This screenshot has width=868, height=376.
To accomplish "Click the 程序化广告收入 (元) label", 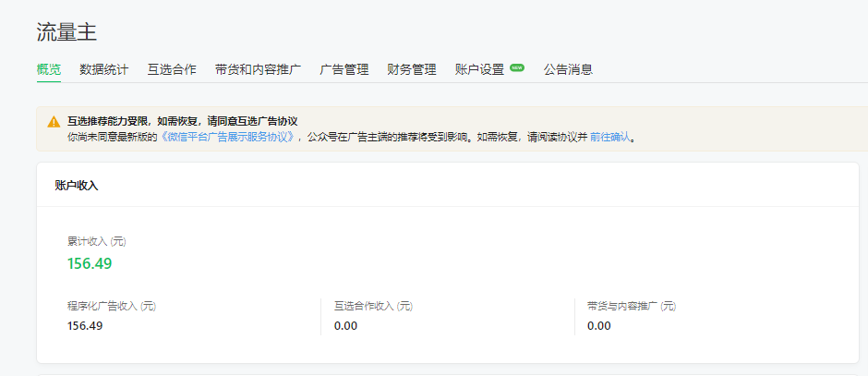I will [112, 306].
